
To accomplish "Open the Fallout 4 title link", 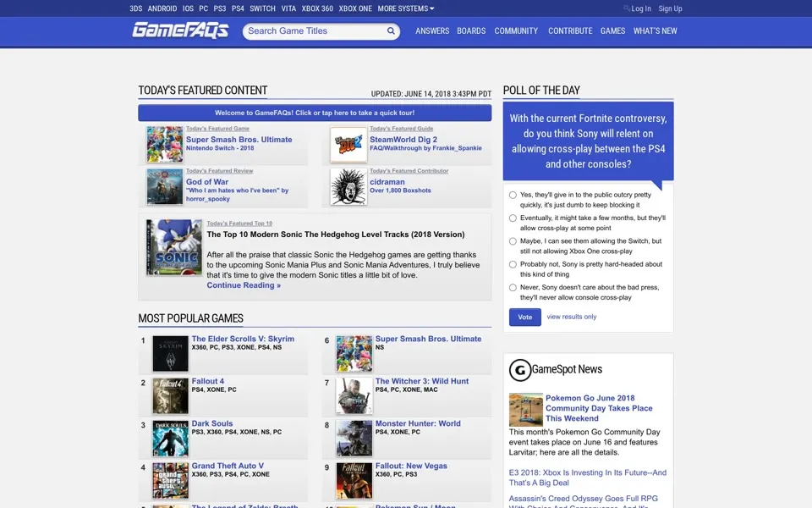I will (208, 381).
